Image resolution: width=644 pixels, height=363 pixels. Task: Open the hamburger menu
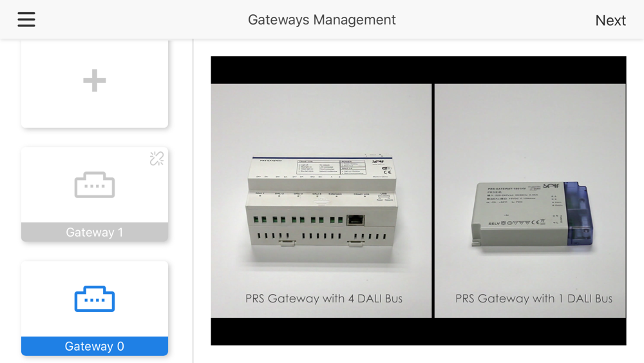coord(26,19)
